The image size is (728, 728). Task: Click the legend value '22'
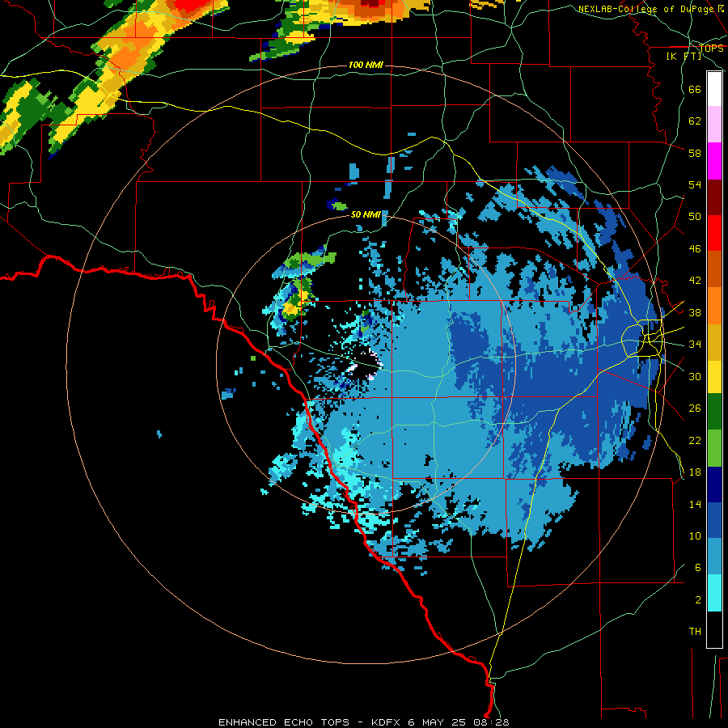tap(695, 440)
